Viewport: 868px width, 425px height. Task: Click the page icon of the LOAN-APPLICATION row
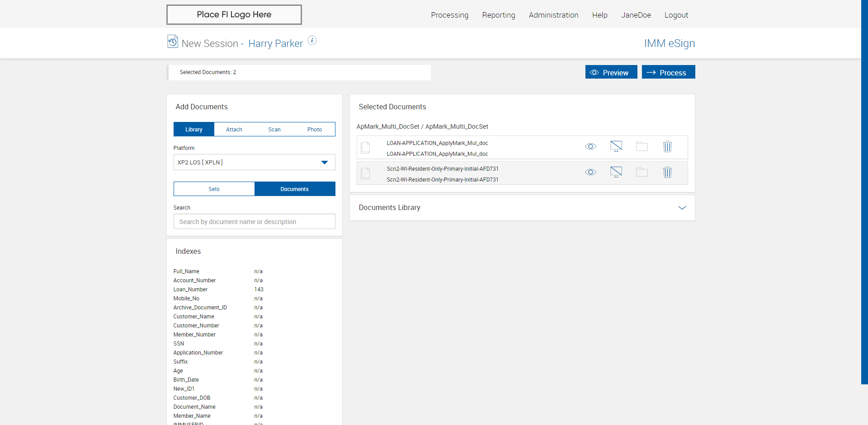(x=366, y=148)
